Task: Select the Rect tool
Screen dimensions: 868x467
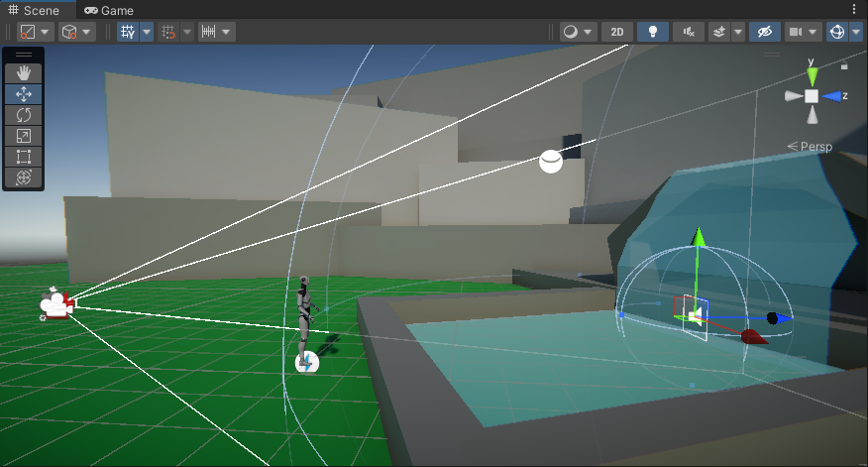Action: [24, 157]
